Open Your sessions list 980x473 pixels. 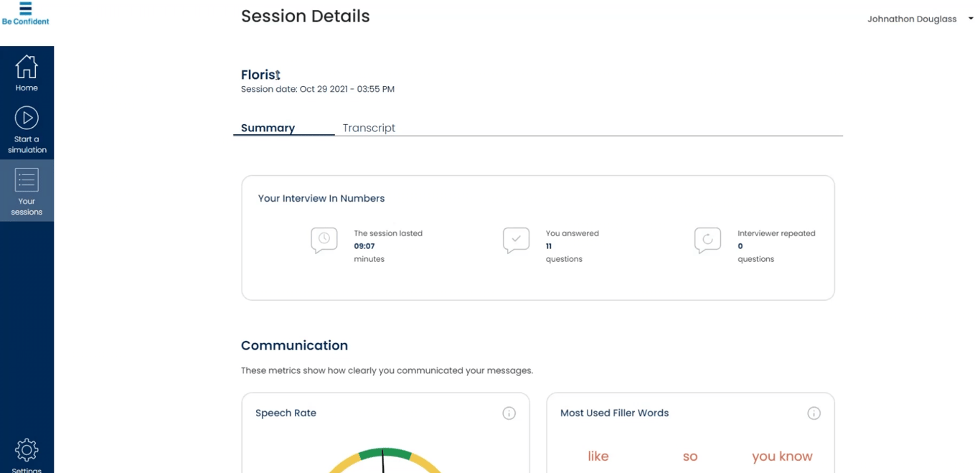(x=27, y=191)
